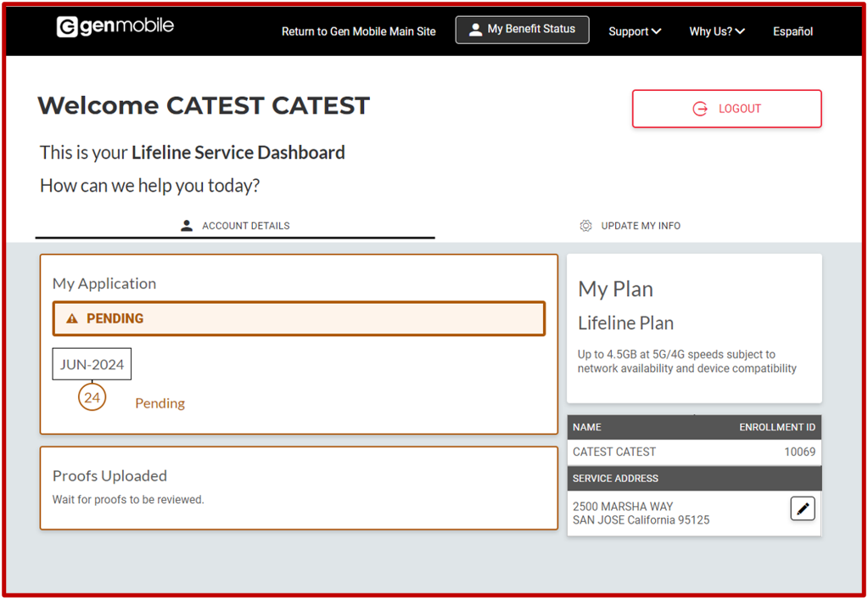Click the My Application heading
Screen dimensions: 868x601
pyautogui.click(x=104, y=284)
